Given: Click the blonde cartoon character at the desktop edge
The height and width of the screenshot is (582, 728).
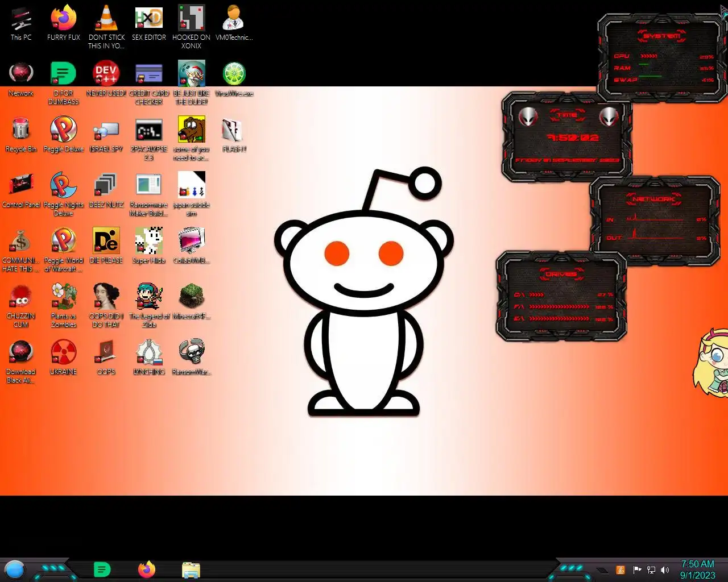Looking at the screenshot, I should click(711, 363).
